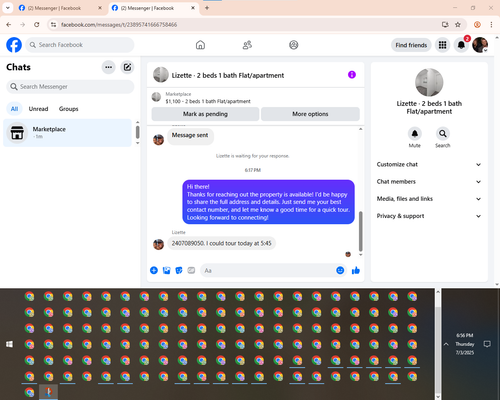This screenshot has width=500, height=400.
Task: Close the active Messenger browser tab
Action: tap(193, 8)
